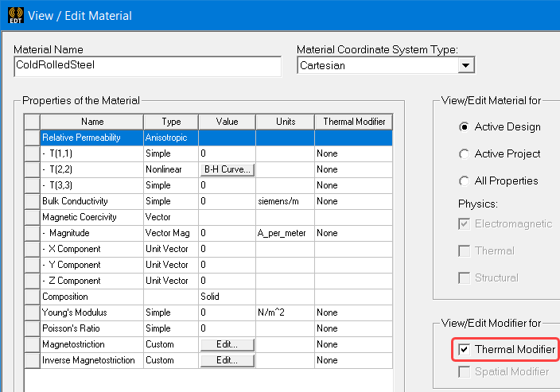
Task: Click the Y Component row name
Action: pos(92,265)
